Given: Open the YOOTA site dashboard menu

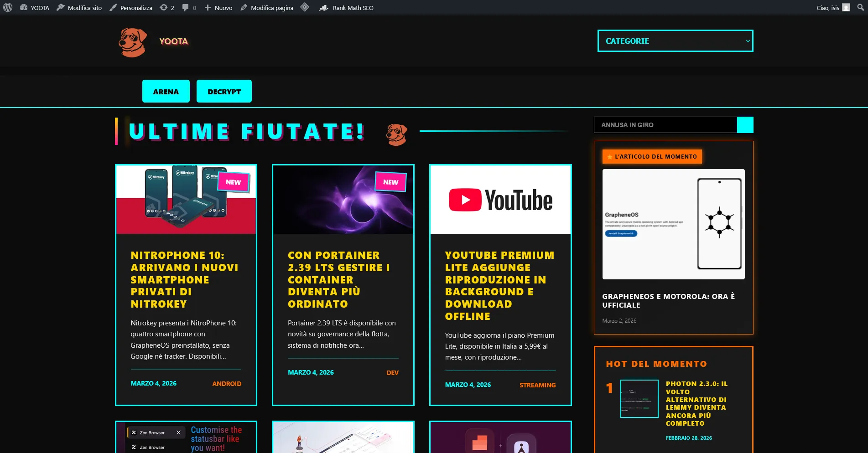Looking at the screenshot, I should 35,8.
